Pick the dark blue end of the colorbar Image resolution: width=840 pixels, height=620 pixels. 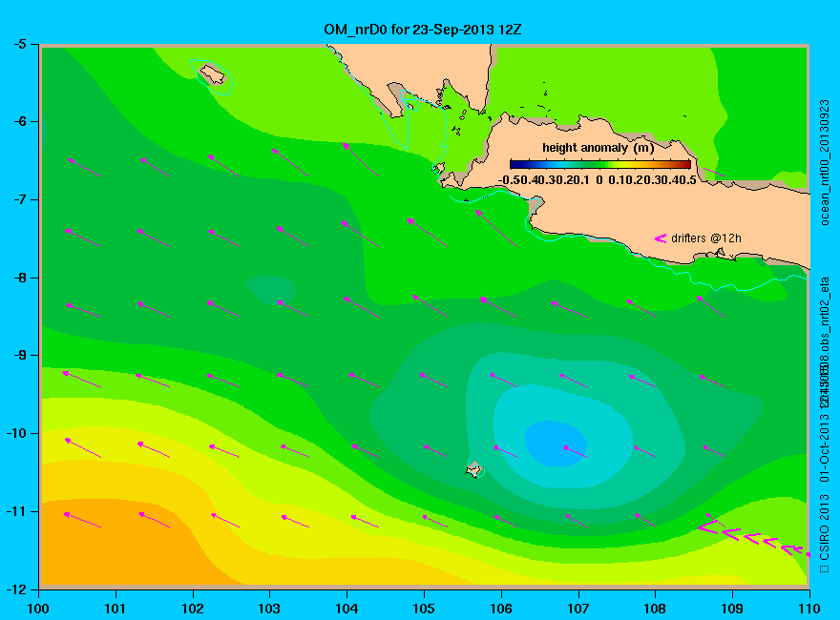pos(515,164)
